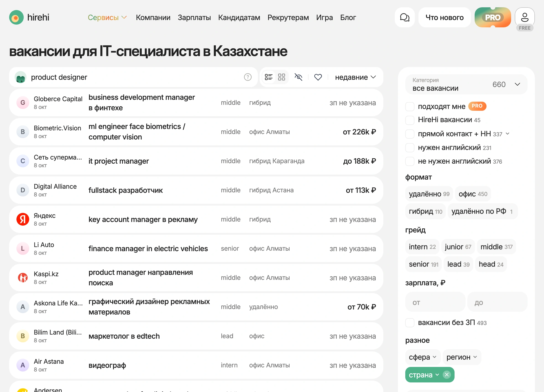Screen dimensions: 544x392
Task: Open the chat messages icon
Action: (x=405, y=17)
